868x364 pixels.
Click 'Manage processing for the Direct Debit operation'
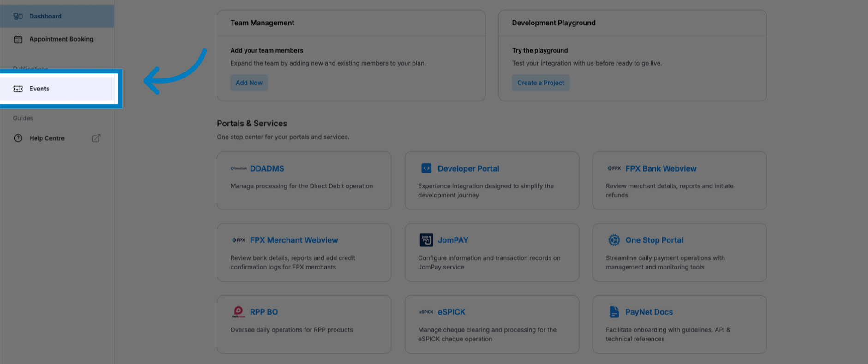(x=302, y=186)
